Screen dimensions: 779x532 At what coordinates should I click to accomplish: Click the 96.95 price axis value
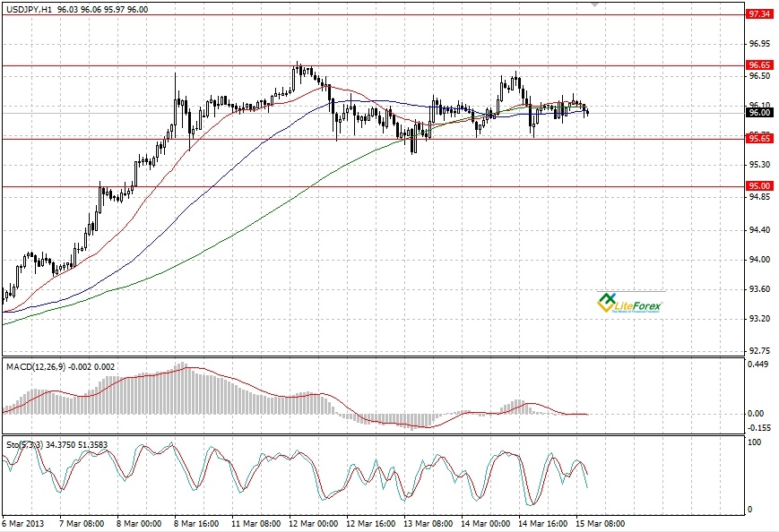tap(759, 44)
